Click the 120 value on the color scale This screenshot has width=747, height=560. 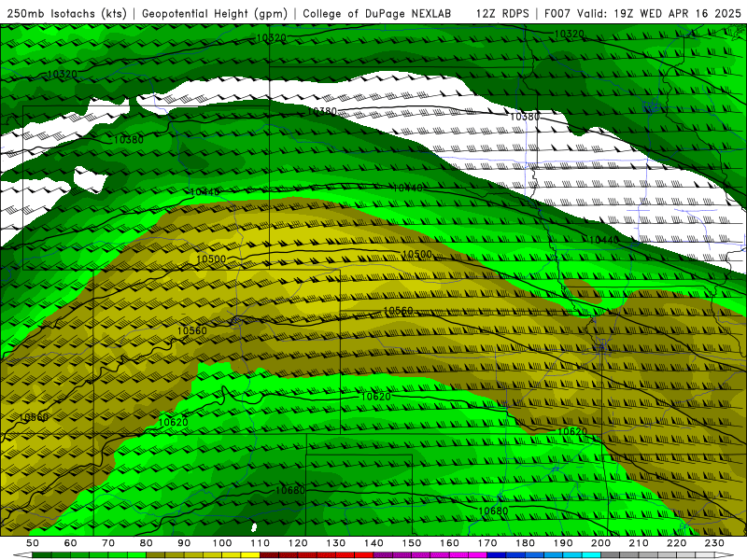298,543
